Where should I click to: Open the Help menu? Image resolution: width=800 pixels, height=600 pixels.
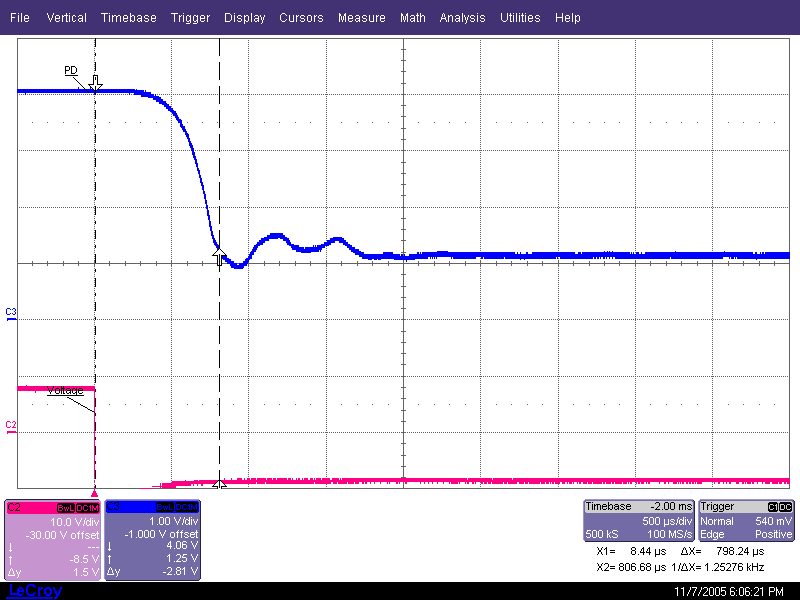[x=568, y=18]
